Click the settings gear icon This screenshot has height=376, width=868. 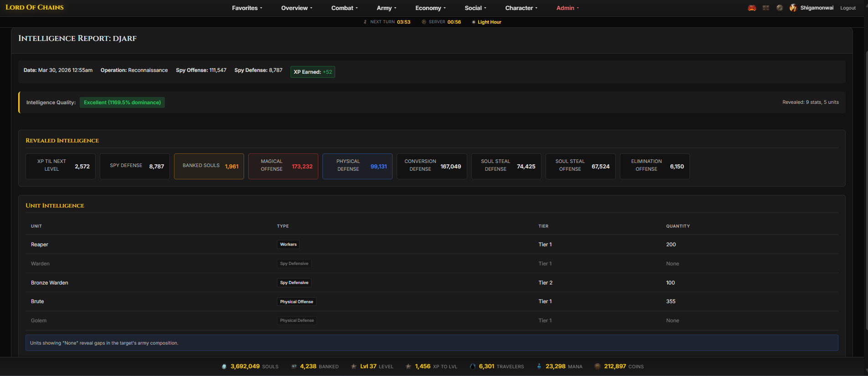(x=780, y=8)
